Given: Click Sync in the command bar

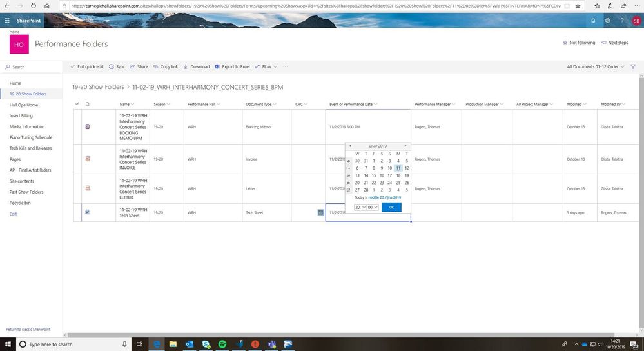Looking at the screenshot, I should click(x=117, y=66).
